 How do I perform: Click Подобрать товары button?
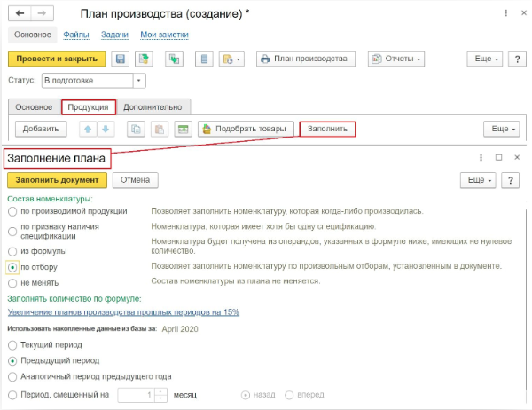coord(246,129)
